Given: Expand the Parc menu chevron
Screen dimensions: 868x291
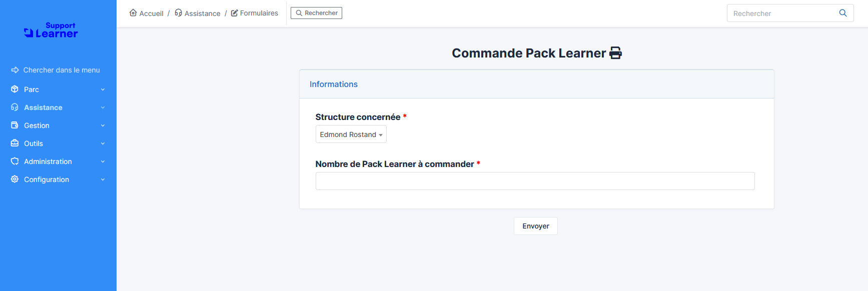Looking at the screenshot, I should [103, 89].
